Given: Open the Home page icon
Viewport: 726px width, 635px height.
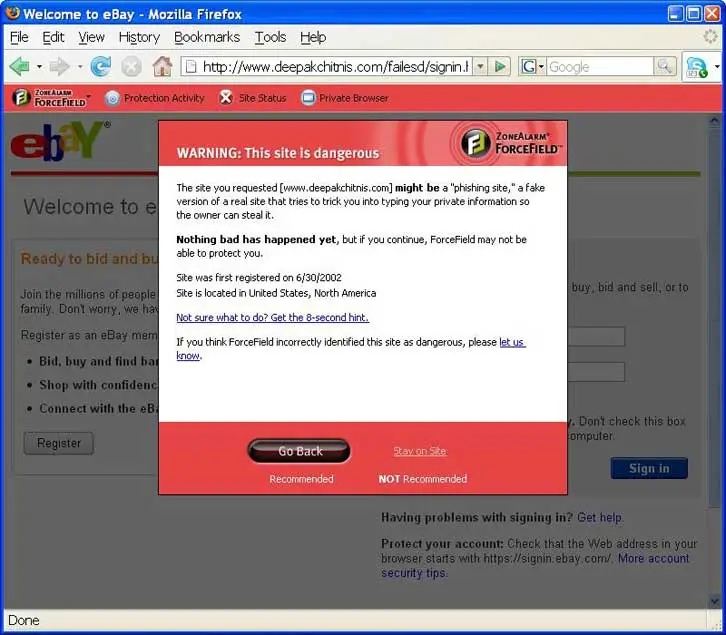Looking at the screenshot, I should coord(163,67).
